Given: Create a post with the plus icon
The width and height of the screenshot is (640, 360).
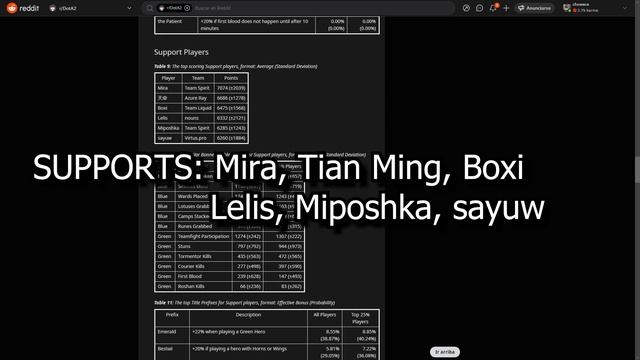Looking at the screenshot, I should [x=506, y=8].
